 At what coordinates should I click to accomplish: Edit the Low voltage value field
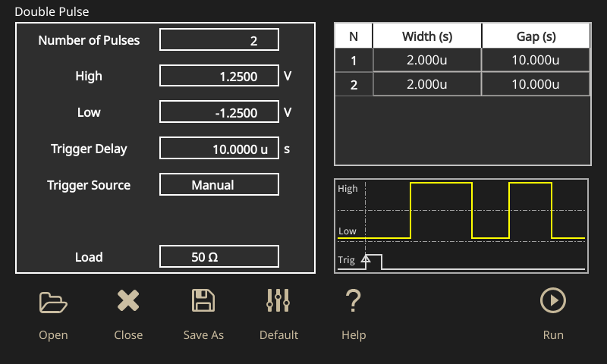(219, 113)
